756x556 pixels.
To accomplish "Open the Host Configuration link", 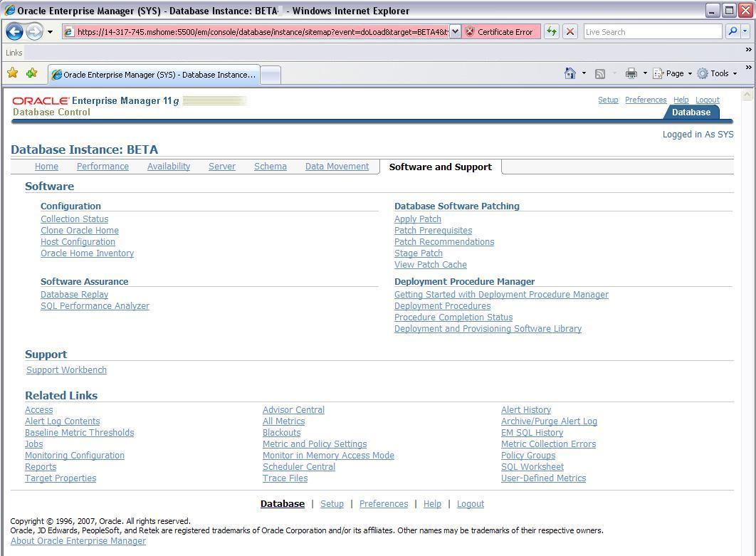I will click(x=78, y=242).
